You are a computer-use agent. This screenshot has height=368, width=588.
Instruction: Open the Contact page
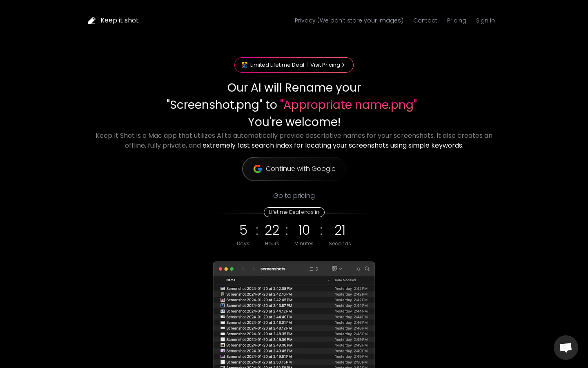[425, 20]
